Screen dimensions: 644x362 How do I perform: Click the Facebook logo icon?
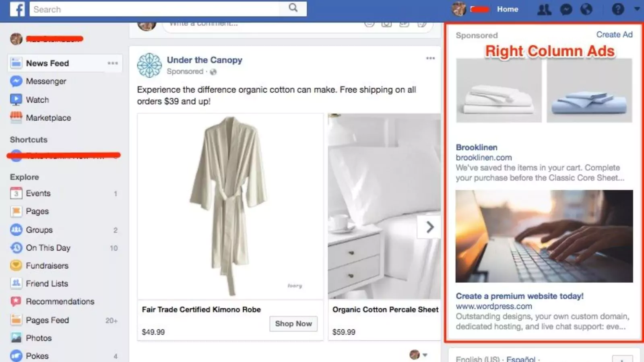click(17, 9)
